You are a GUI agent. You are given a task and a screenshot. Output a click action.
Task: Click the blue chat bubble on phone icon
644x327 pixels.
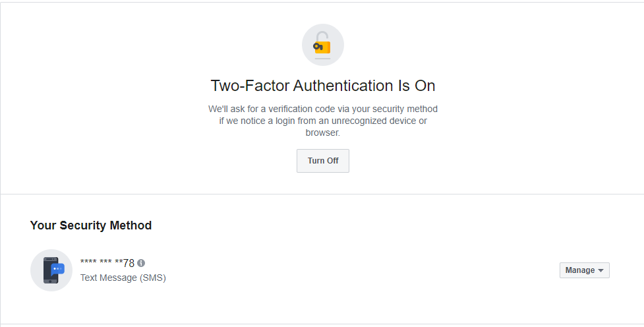(x=58, y=269)
